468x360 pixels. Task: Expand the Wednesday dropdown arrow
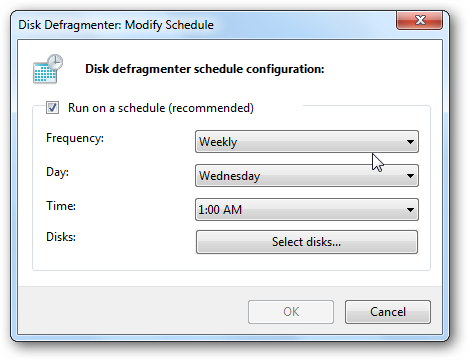pos(410,176)
